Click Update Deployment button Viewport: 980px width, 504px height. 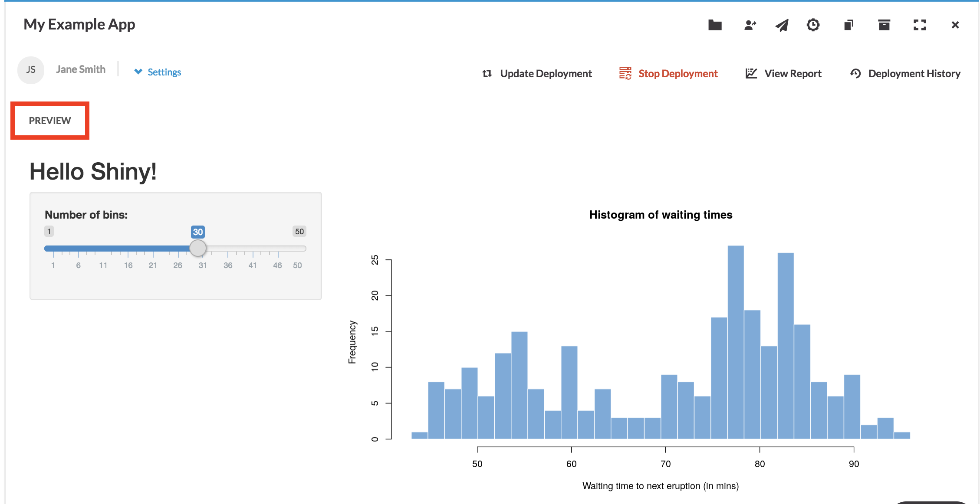tap(546, 74)
